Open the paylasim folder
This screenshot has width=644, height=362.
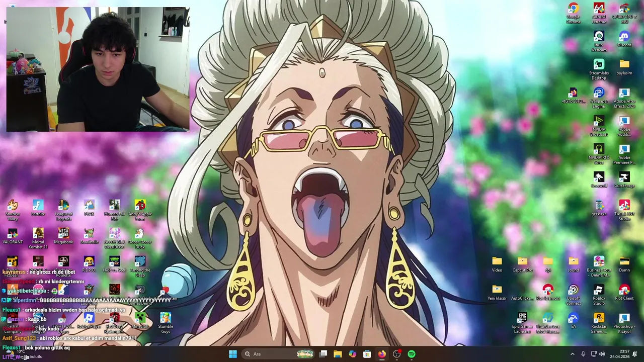click(x=624, y=67)
